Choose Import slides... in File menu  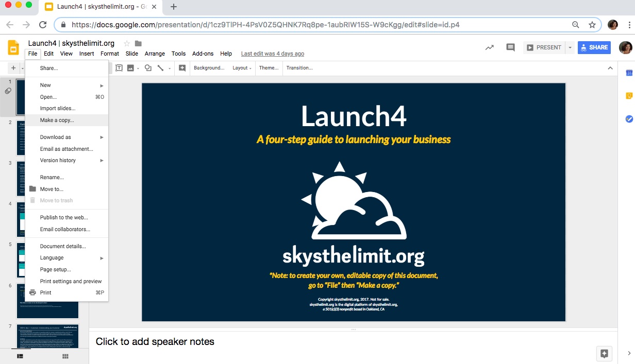pyautogui.click(x=67, y=109)
